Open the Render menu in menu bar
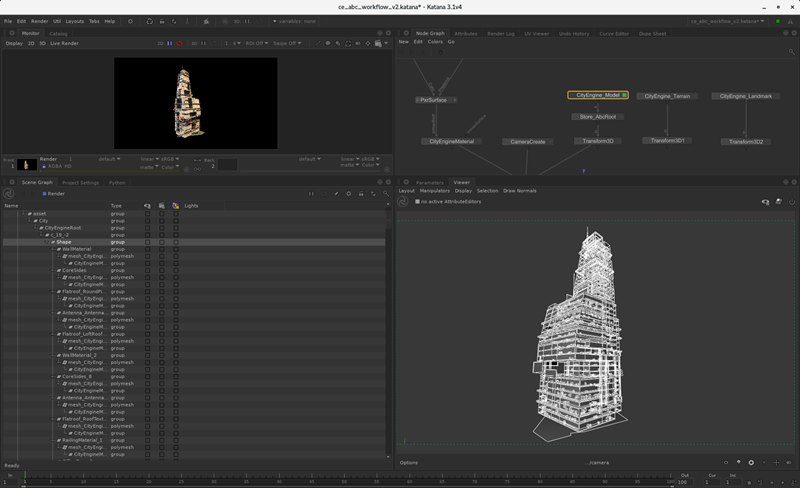 39,20
